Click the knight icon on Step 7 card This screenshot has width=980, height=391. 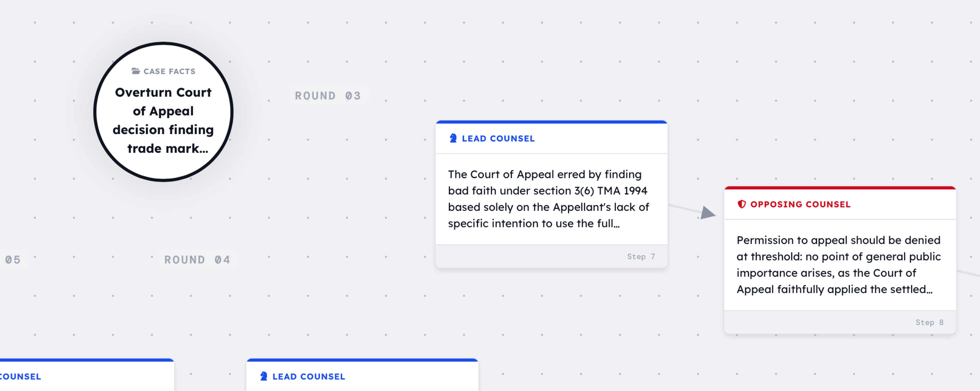453,139
